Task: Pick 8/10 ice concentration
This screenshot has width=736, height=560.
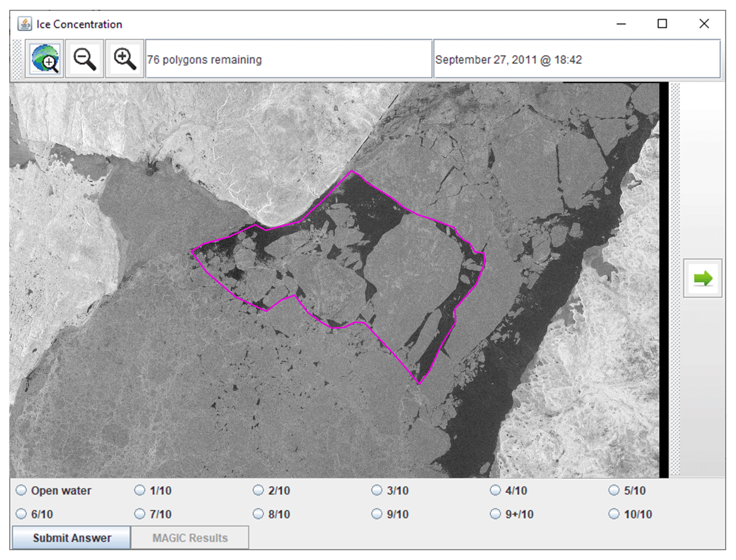Action: [x=258, y=514]
